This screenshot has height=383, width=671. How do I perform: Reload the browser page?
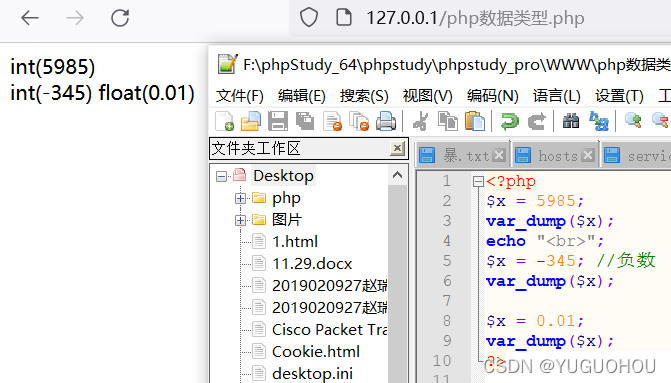[120, 18]
